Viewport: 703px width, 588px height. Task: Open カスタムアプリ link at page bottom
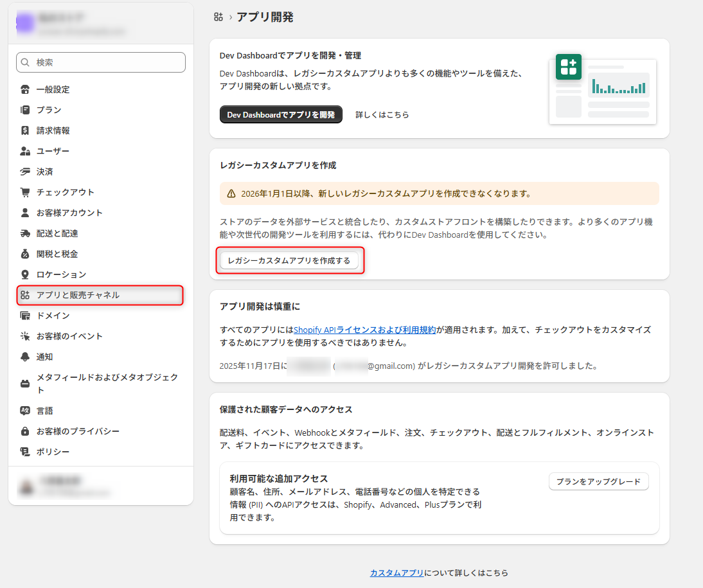click(396, 573)
